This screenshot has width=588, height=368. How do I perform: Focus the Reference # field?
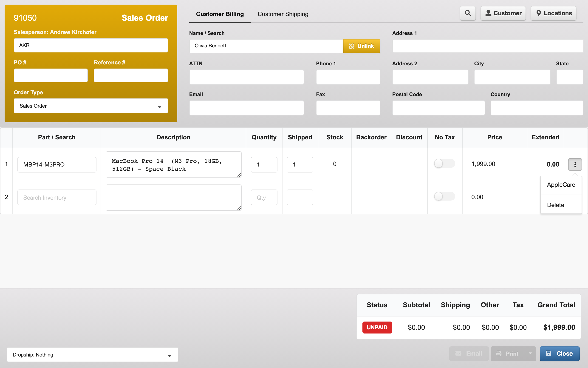point(131,75)
